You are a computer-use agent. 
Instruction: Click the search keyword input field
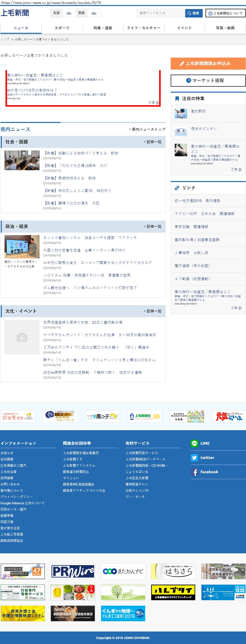coord(160,13)
